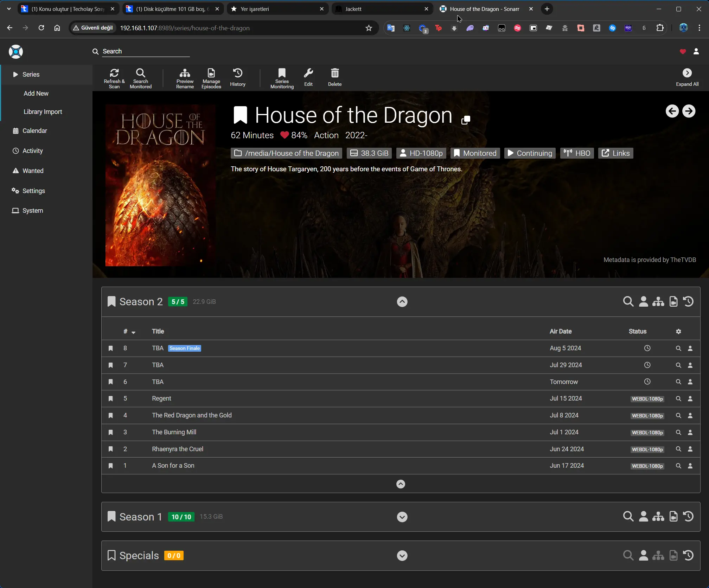The width and height of the screenshot is (709, 588).
Task: Click the Regent episode title
Action: [x=161, y=398]
